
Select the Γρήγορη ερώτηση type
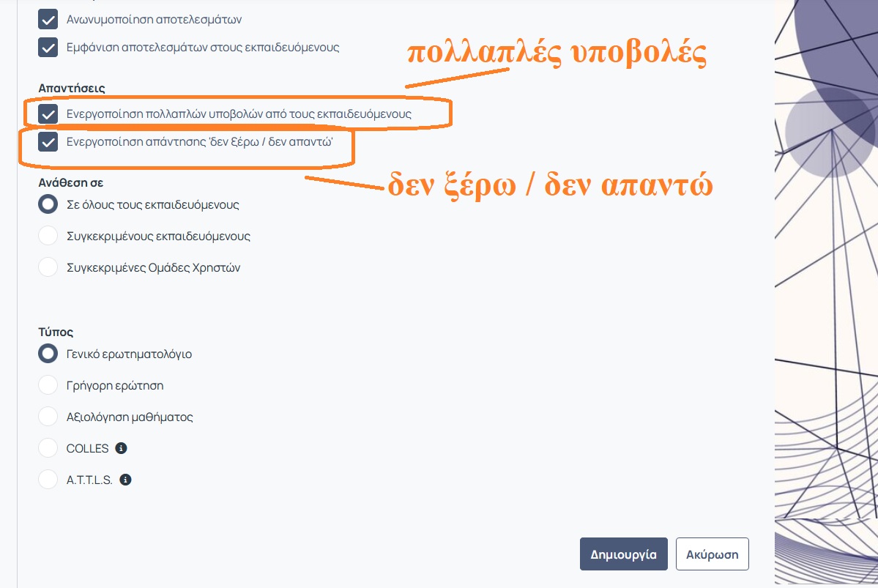(x=48, y=385)
